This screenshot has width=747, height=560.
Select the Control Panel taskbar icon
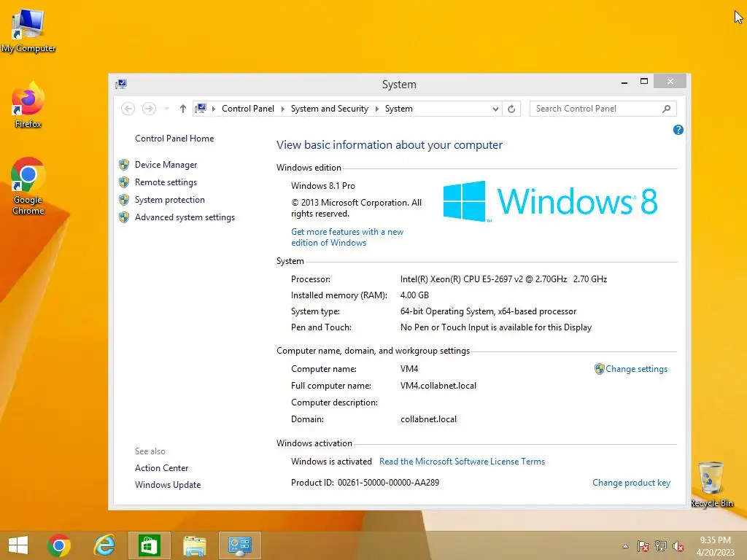coord(239,545)
